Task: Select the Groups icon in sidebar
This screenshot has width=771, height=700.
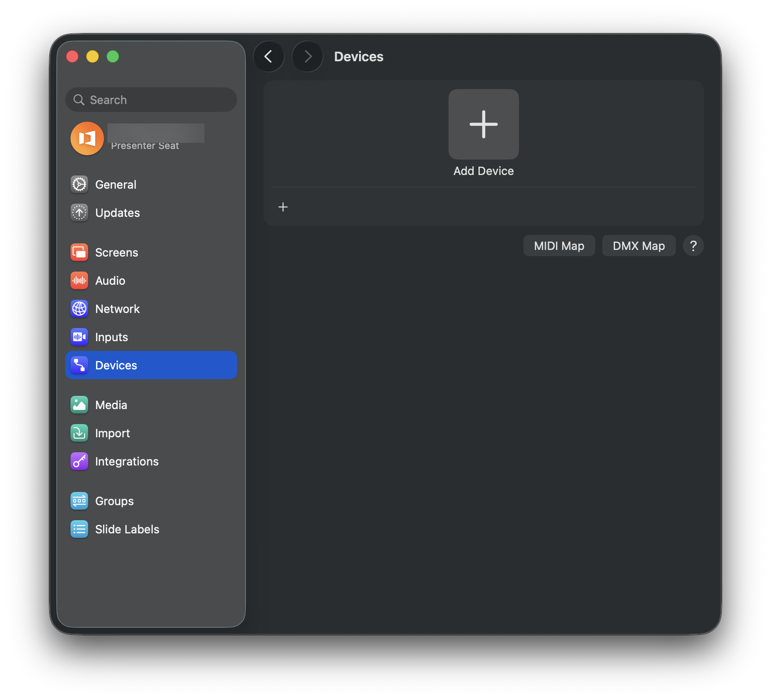Action: (79, 501)
